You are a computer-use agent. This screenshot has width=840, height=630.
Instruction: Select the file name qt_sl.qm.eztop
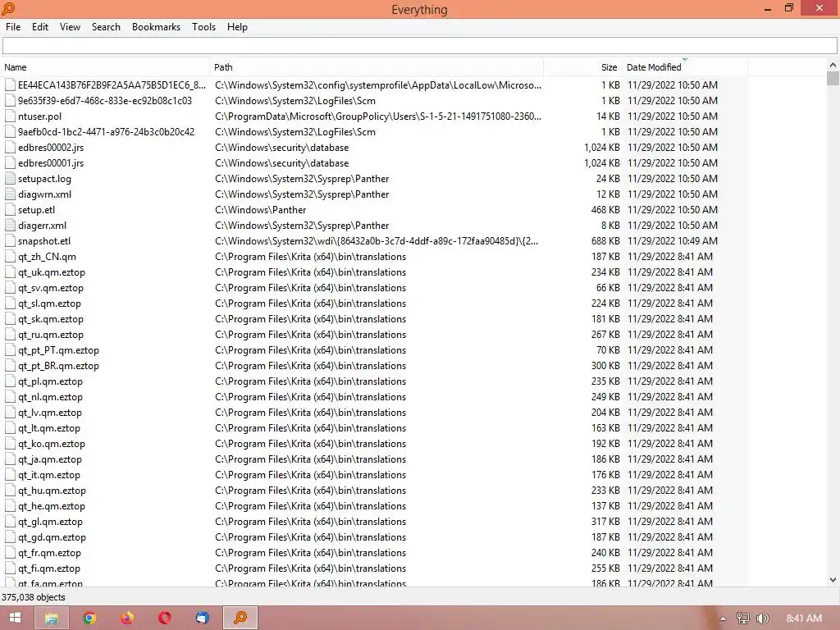49,304
